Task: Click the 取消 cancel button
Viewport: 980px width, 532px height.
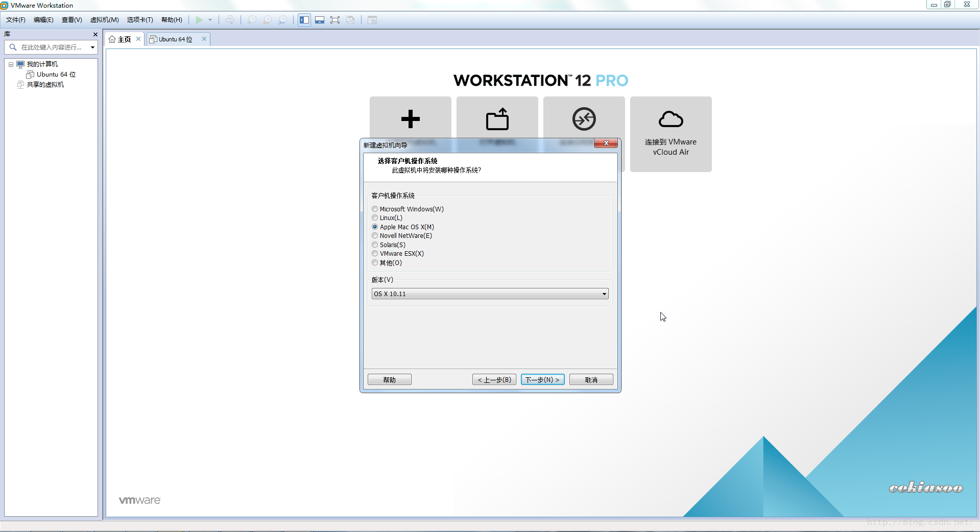Action: (x=591, y=380)
